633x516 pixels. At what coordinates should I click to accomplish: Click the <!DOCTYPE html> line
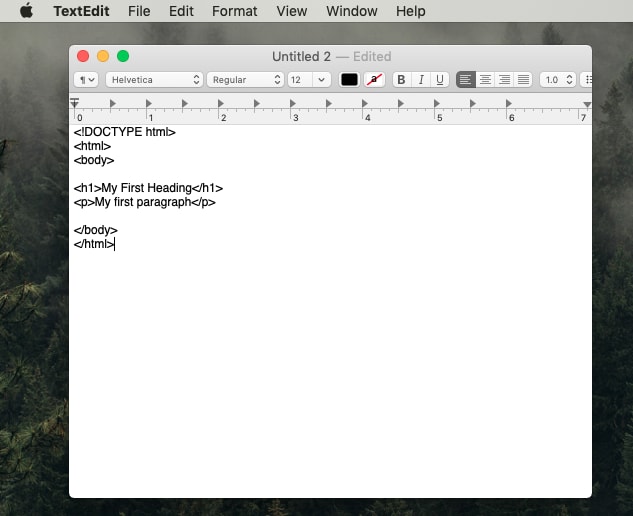125,132
